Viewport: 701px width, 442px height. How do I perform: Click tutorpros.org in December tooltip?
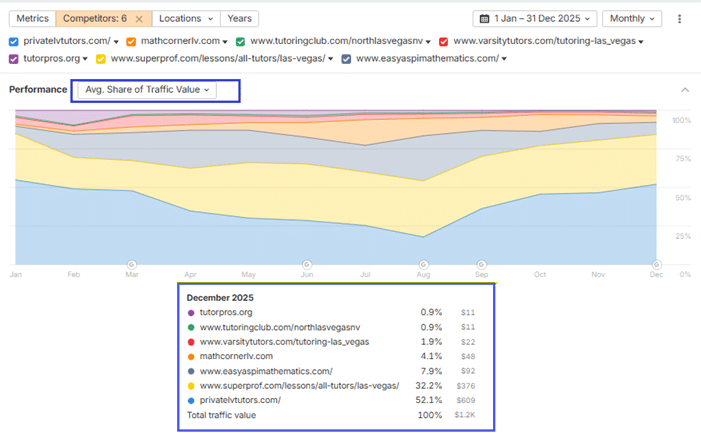[226, 312]
